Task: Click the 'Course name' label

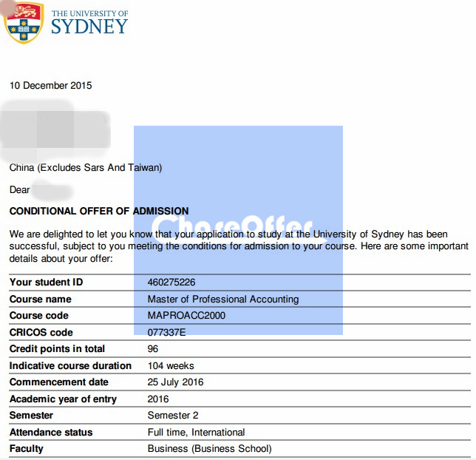Action: [41, 299]
